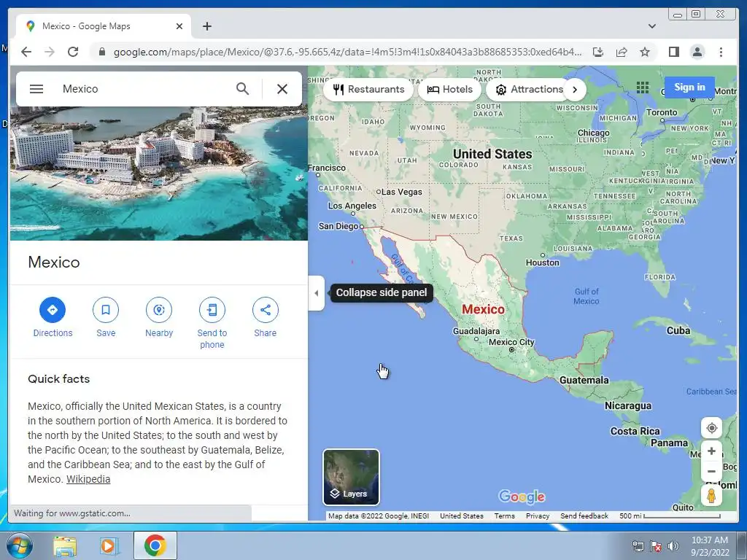Viewport: 747px width, 560px height.
Task: Close the Mexico - Google Maps tab
Action: pos(179,26)
